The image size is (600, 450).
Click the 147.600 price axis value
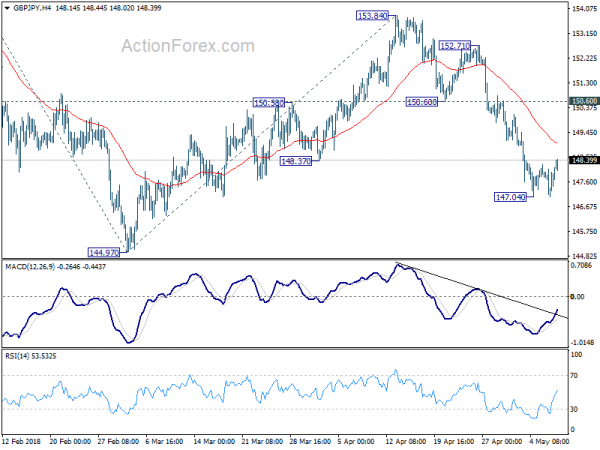(x=584, y=182)
